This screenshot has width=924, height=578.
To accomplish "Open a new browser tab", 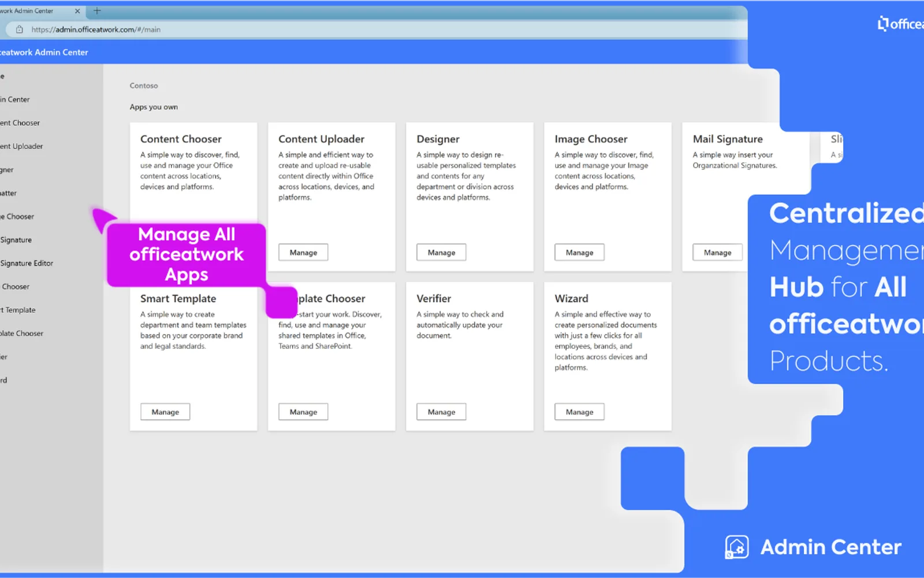I will point(97,11).
